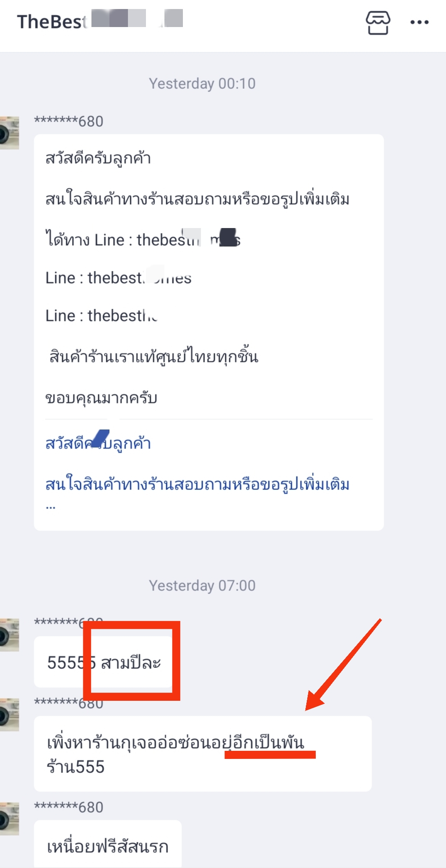Open the three-dot more options menu
This screenshot has width=446, height=868.
pyautogui.click(x=419, y=22)
